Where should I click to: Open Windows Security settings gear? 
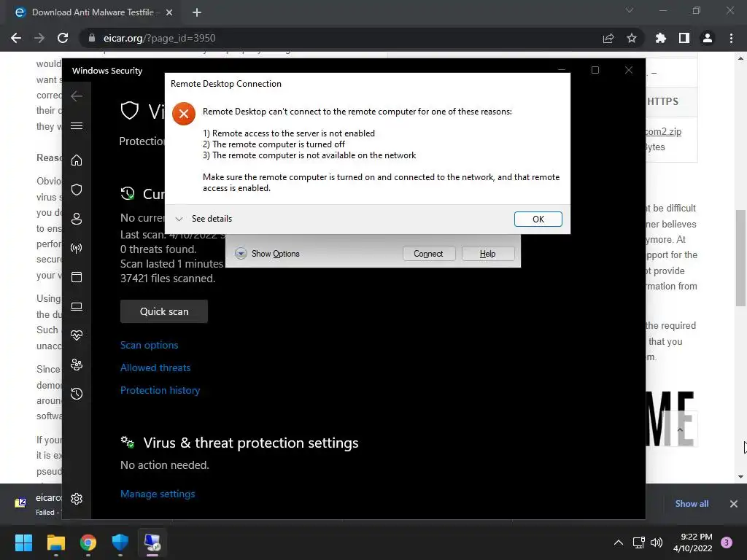coord(77,499)
